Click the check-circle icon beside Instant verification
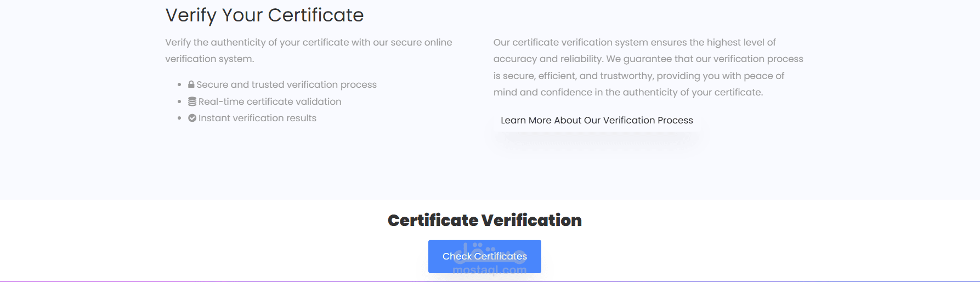Screen dimensions: 980x282 tap(192, 118)
